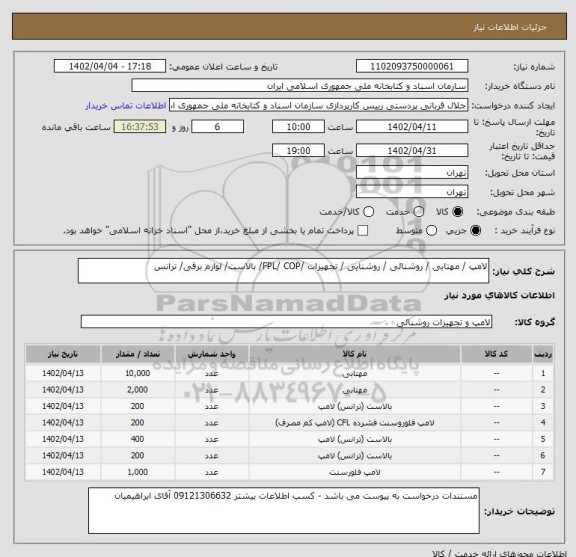Click the validity time field 19:00
The image size is (576, 557).
[298, 151]
